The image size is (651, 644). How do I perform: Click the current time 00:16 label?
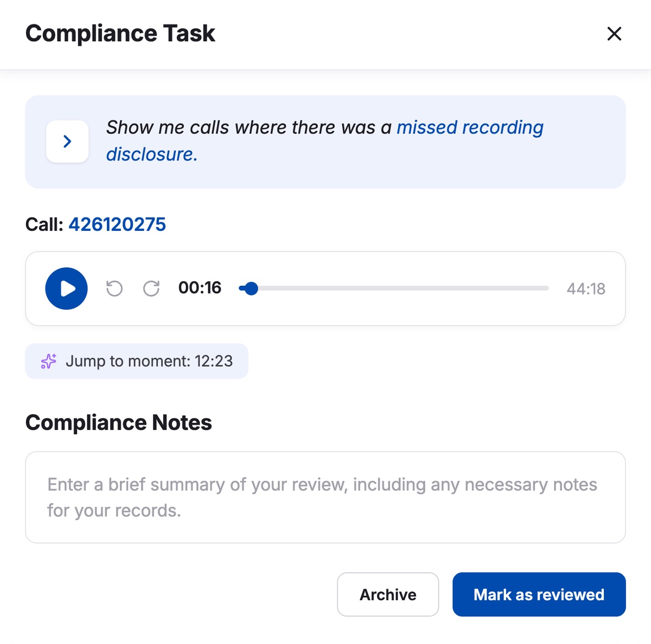click(x=200, y=288)
